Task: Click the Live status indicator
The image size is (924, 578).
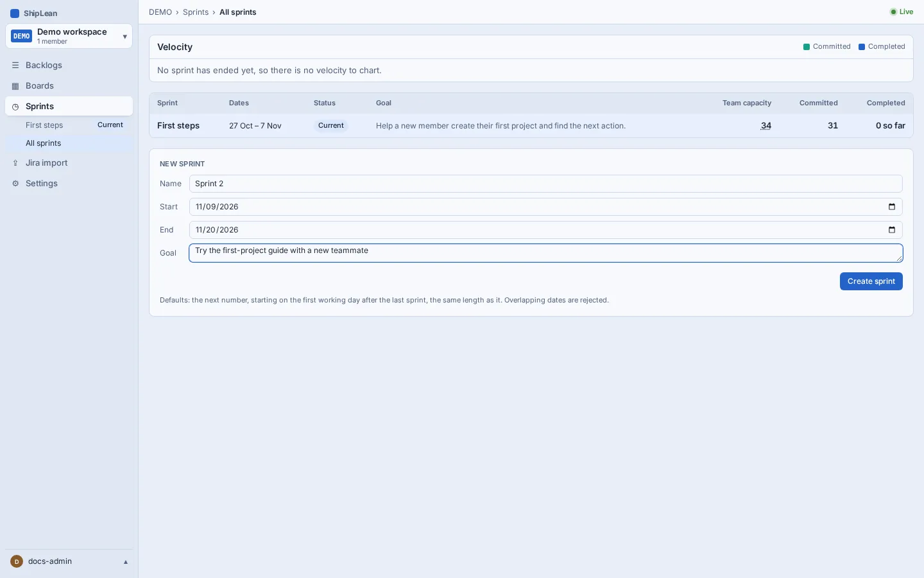Action: (x=902, y=12)
